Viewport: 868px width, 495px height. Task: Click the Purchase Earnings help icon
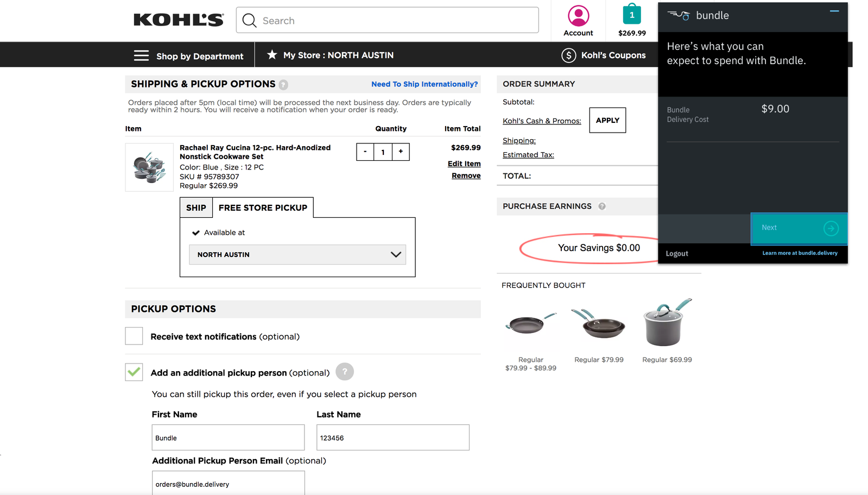click(602, 206)
